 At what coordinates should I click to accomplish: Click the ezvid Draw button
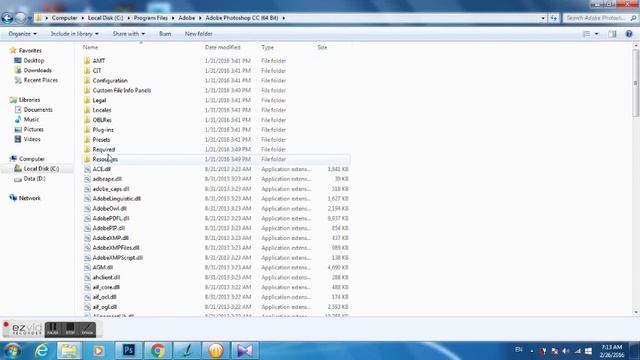pyautogui.click(x=87, y=329)
